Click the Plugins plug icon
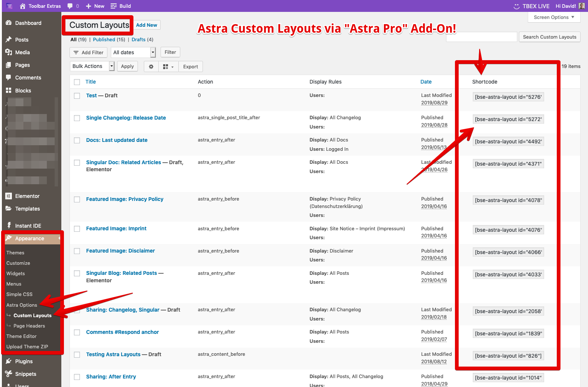This screenshot has width=588, height=387. tap(9, 361)
